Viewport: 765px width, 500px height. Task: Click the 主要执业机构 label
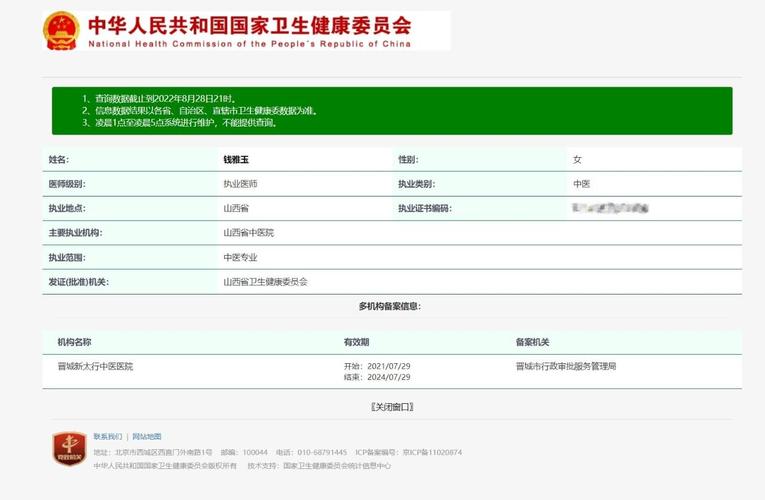tap(75, 233)
